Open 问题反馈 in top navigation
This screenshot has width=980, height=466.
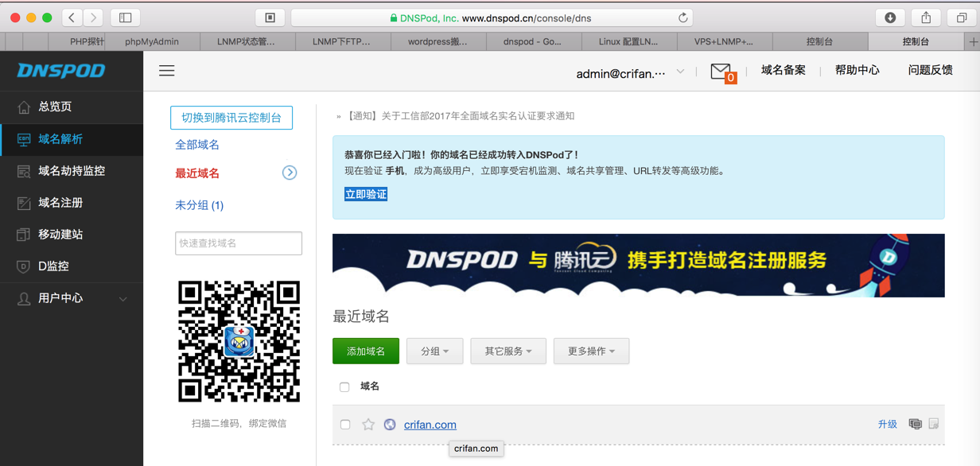tap(931, 70)
